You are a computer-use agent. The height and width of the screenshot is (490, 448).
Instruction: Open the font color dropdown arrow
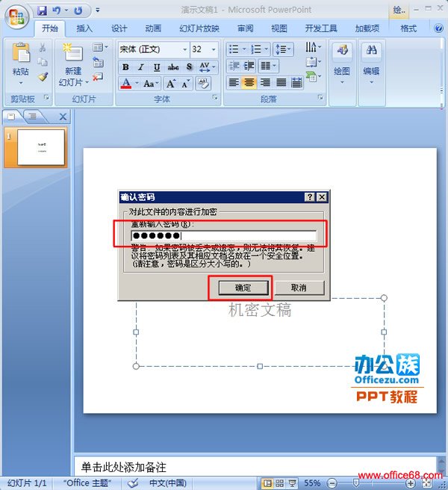coord(137,83)
